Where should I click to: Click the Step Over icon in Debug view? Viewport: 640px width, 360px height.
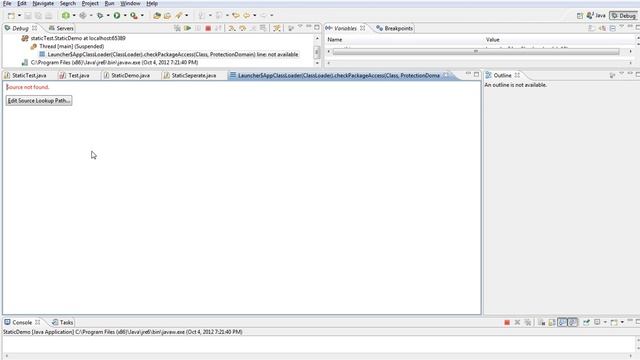click(x=242, y=28)
